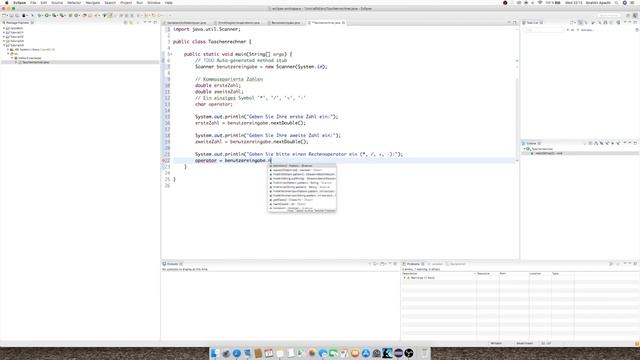Open the Eclipse application menu
This screenshot has width=640, height=360.
point(20,2)
